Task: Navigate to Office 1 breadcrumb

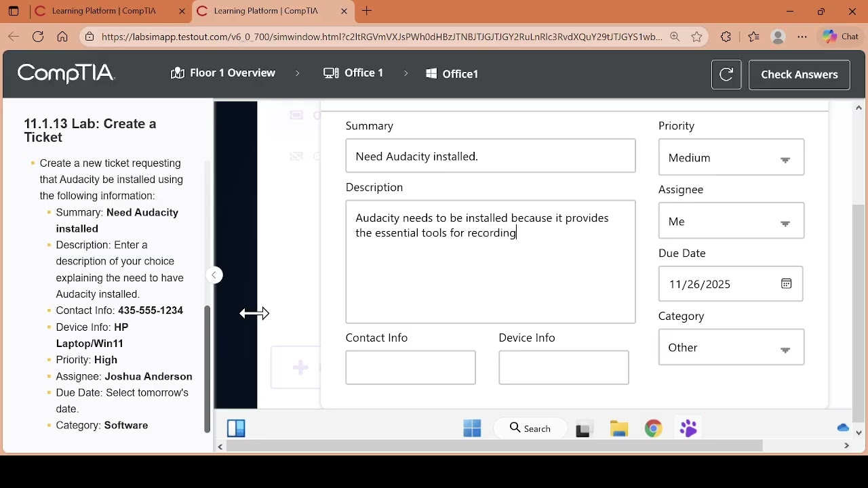Action: [x=353, y=73]
